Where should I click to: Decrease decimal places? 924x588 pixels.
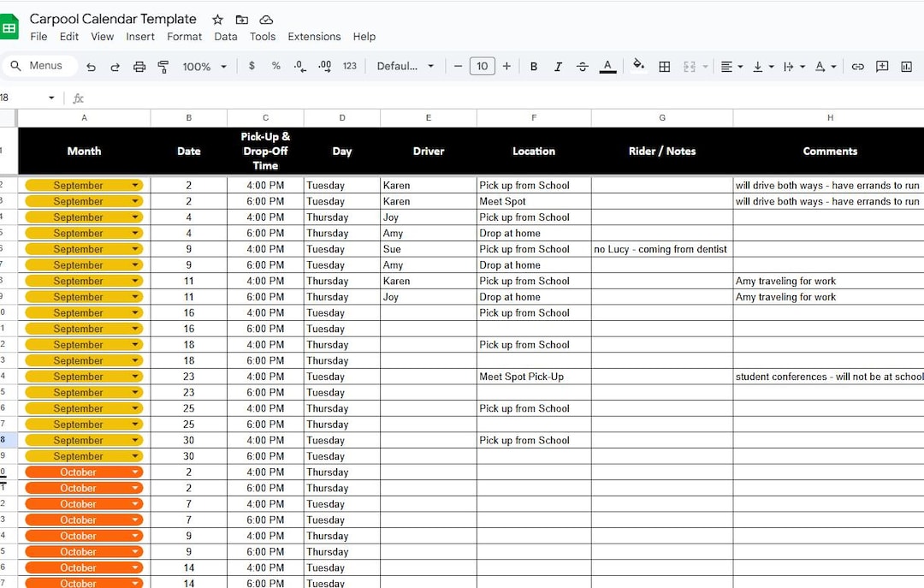(300, 66)
